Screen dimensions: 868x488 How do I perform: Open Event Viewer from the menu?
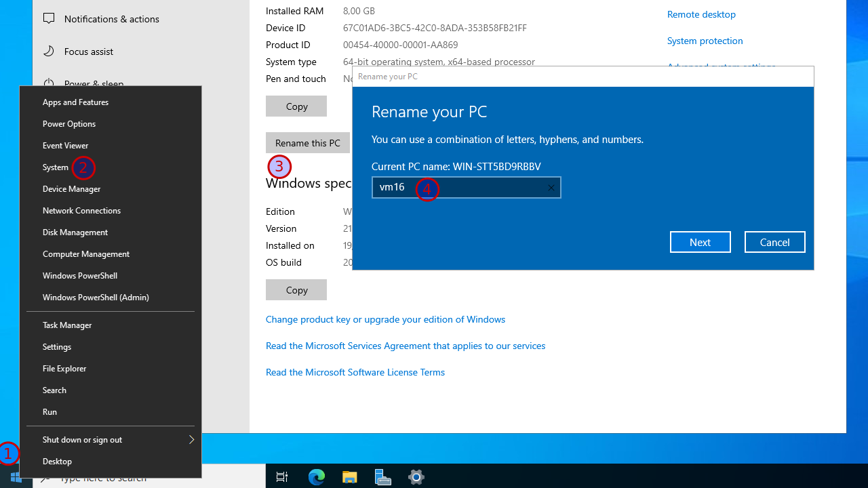[x=111, y=146]
